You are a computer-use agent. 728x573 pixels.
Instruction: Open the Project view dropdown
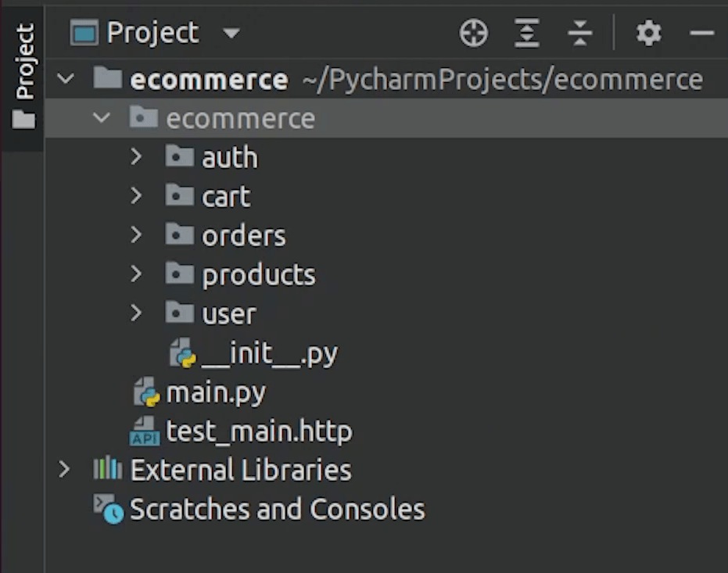tap(231, 34)
